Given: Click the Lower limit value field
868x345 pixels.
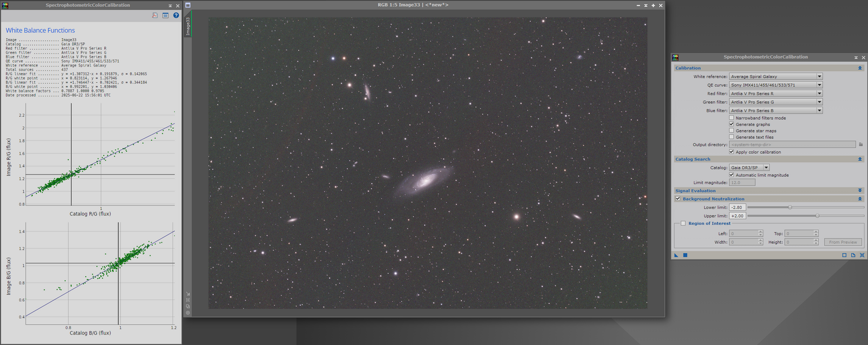Looking at the screenshot, I should click(x=737, y=207).
